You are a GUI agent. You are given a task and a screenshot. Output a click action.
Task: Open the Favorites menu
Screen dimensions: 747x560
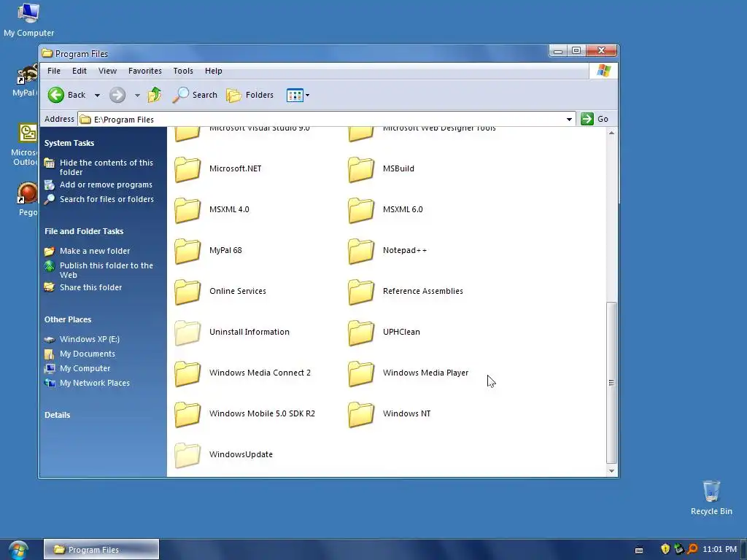click(145, 71)
